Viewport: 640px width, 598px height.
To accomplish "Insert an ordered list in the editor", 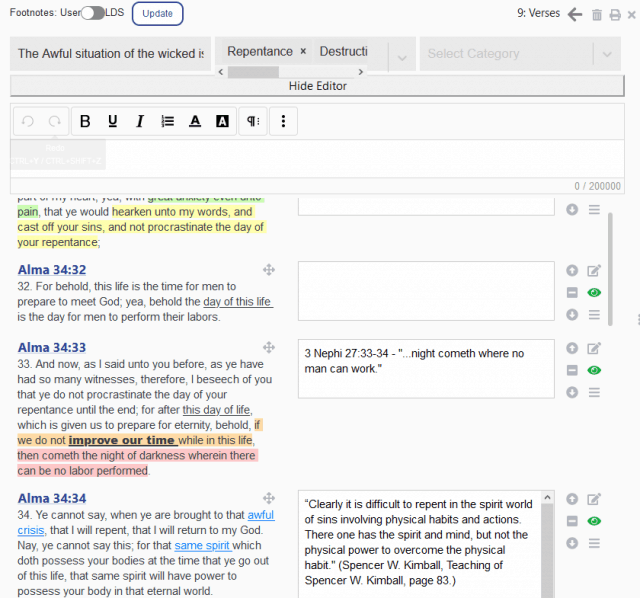I will point(167,122).
